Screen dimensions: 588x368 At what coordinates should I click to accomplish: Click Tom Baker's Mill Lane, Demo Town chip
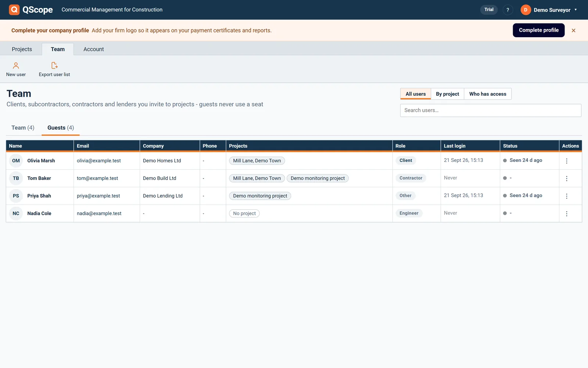click(x=257, y=178)
